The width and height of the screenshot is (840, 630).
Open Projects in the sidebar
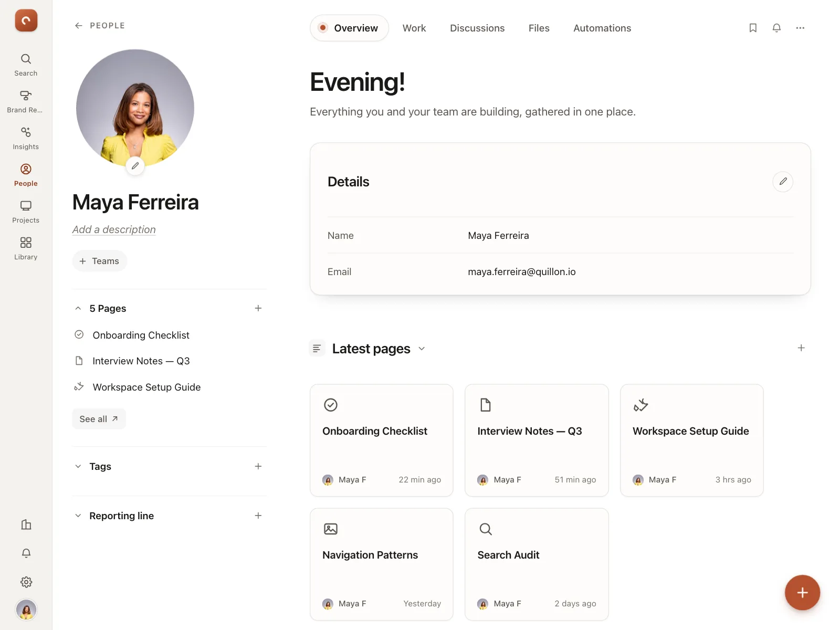tap(26, 212)
